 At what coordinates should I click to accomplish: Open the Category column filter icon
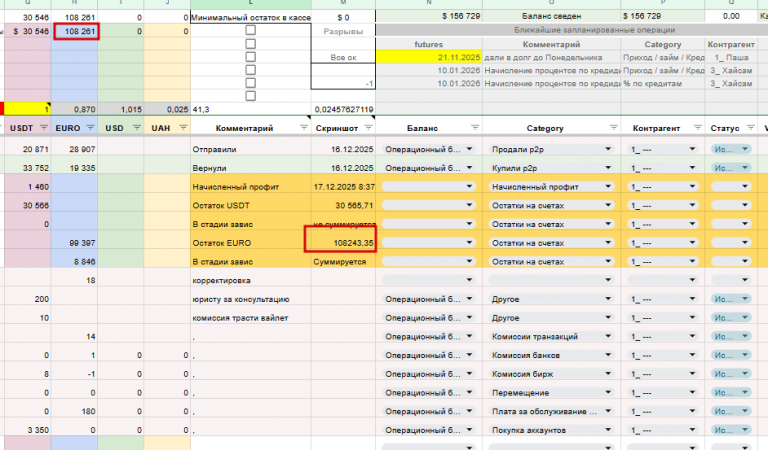coord(613,128)
